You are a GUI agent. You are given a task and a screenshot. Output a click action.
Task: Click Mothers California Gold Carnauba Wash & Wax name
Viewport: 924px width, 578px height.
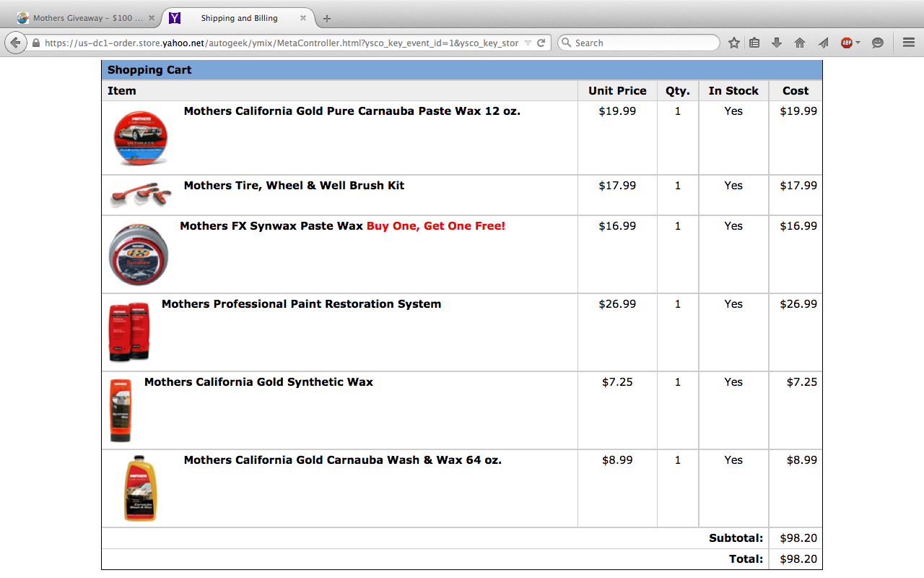pyautogui.click(x=343, y=460)
